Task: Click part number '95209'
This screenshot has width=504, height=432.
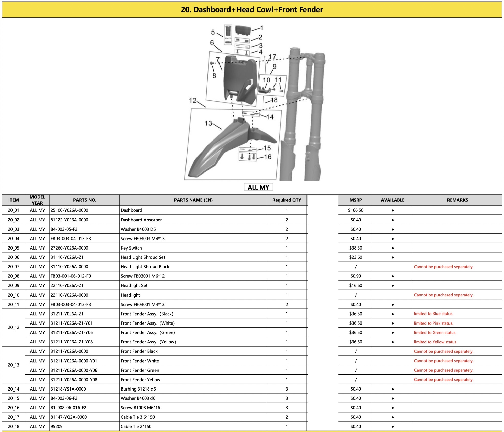Action: [57, 426]
